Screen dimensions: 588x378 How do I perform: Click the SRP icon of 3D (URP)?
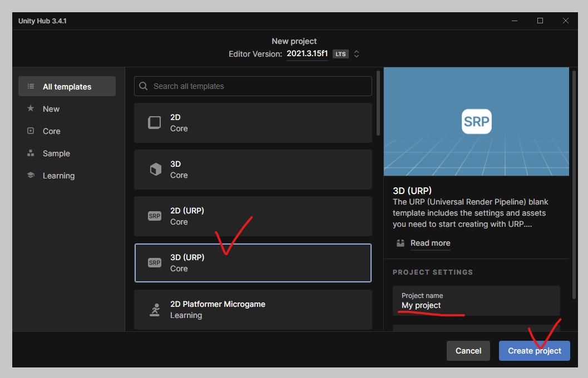(155, 263)
